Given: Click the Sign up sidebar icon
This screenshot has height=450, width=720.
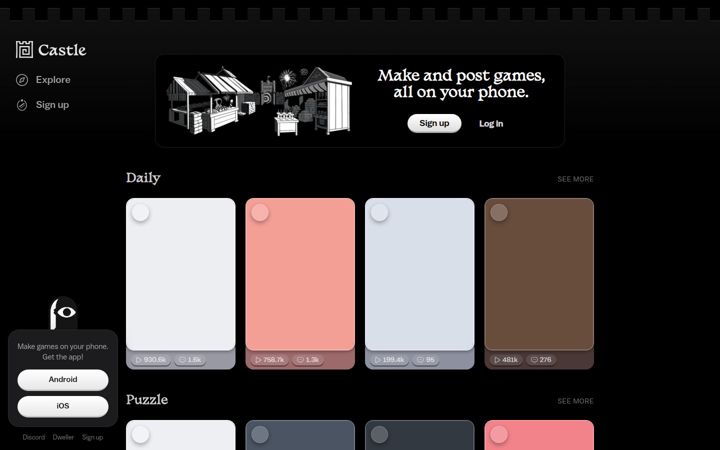Looking at the screenshot, I should (x=22, y=105).
